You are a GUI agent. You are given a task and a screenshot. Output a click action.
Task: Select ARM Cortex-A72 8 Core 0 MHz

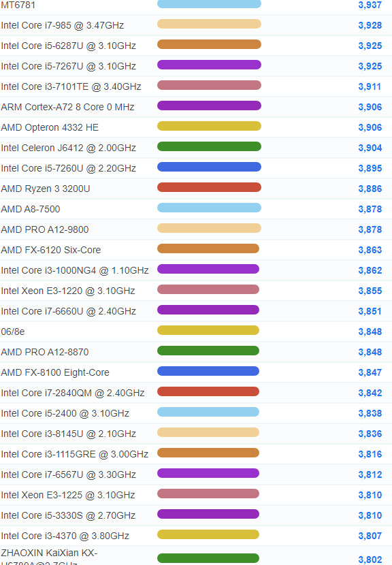pos(68,108)
